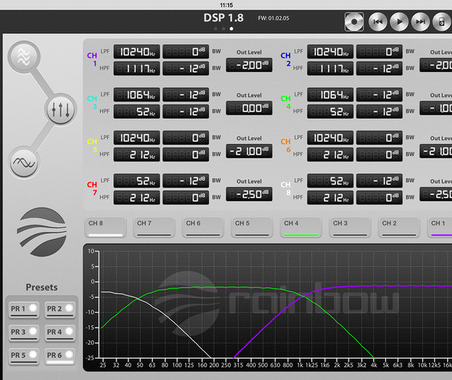Screen dimensions: 452x380
Task: Click the firmware version FW text
Action: coord(273,18)
